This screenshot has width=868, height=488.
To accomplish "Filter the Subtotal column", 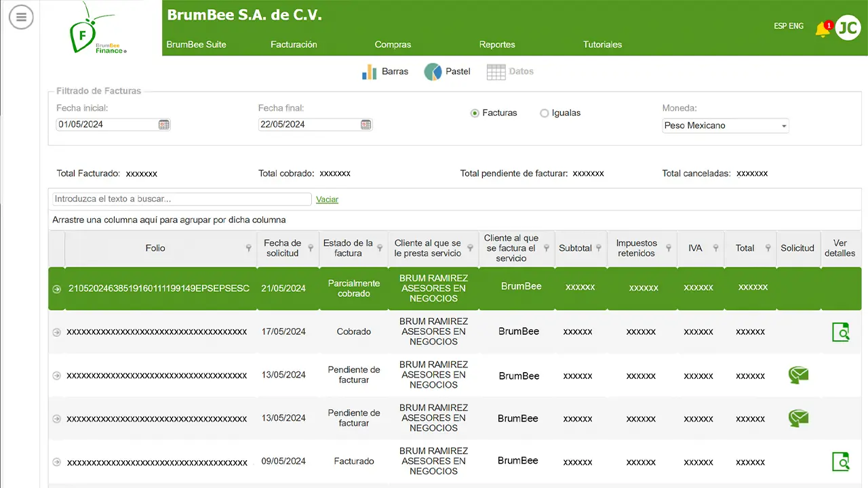I will tap(599, 248).
